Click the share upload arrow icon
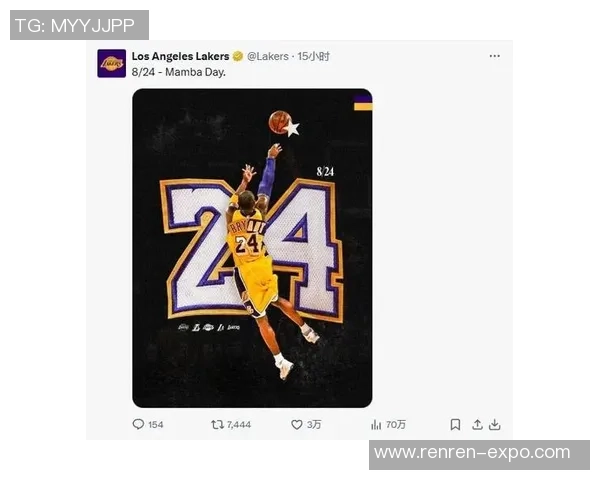 pyautogui.click(x=477, y=424)
